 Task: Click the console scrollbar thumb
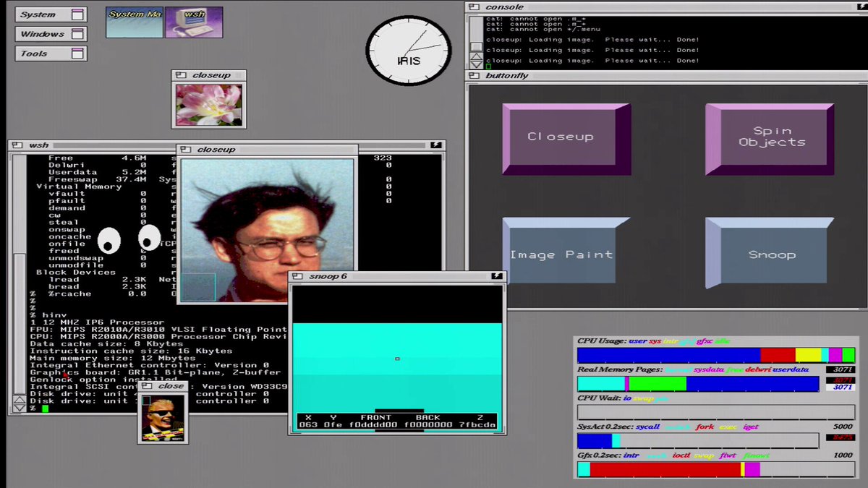(x=476, y=46)
